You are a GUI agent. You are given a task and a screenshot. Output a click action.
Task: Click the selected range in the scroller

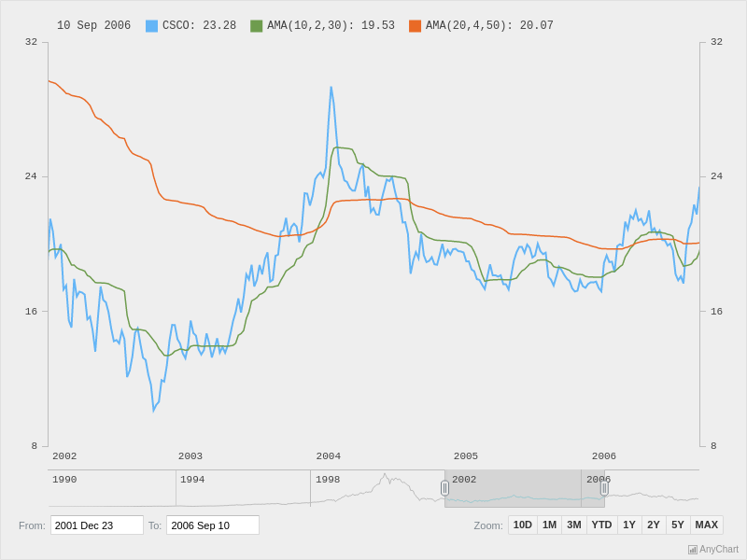click(x=525, y=488)
